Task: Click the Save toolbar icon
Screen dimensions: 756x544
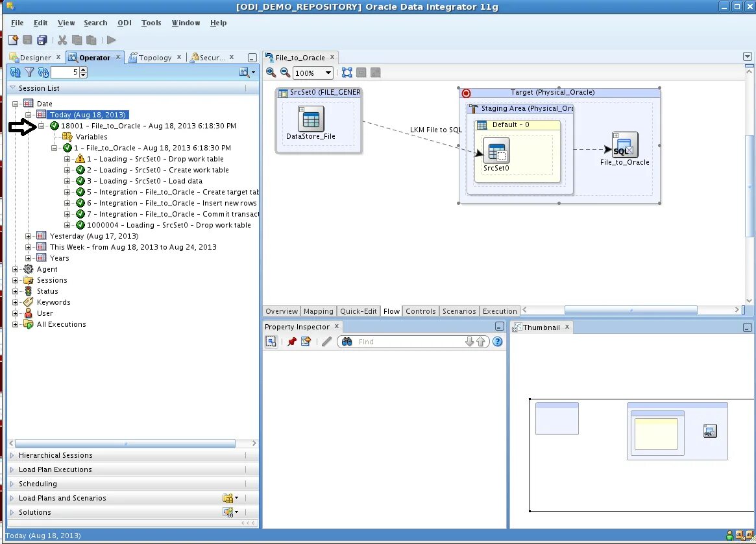Action: [27, 40]
